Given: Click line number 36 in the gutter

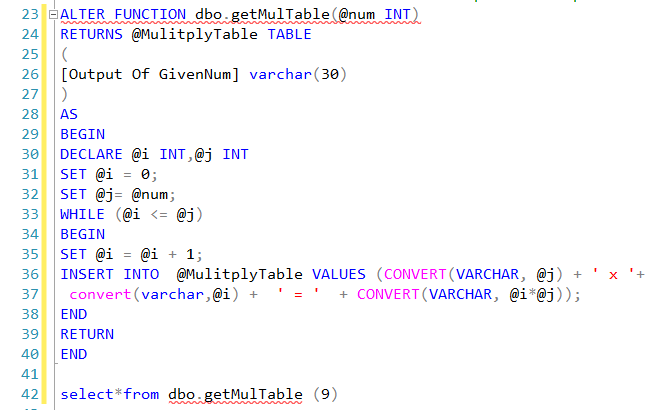Looking at the screenshot, I should coord(30,274).
